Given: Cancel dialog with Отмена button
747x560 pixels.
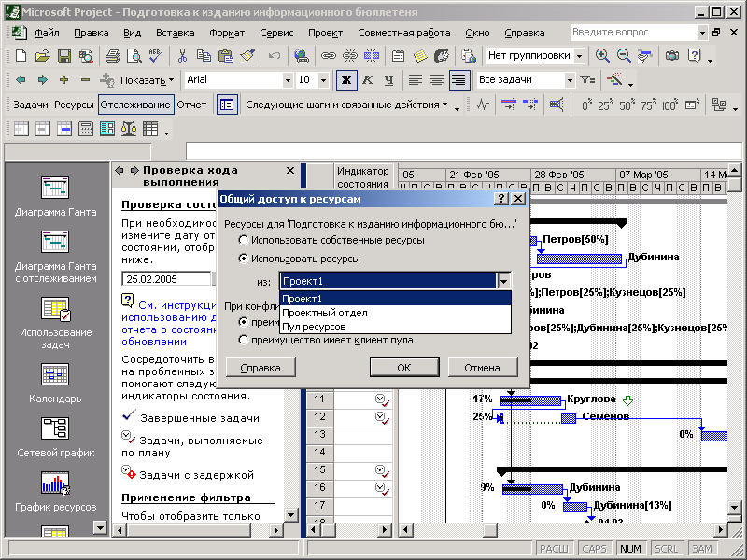Looking at the screenshot, I should click(482, 368).
